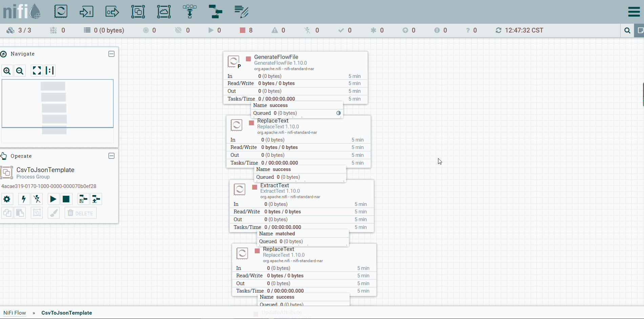Click the Start play button in Operate
The width and height of the screenshot is (644, 319).
(53, 199)
